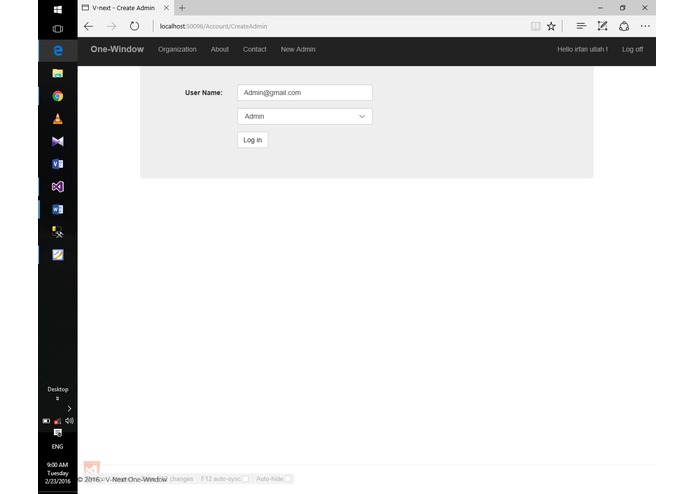Expand the Desktop toolbar chevron
695x494 pixels.
pos(58,398)
